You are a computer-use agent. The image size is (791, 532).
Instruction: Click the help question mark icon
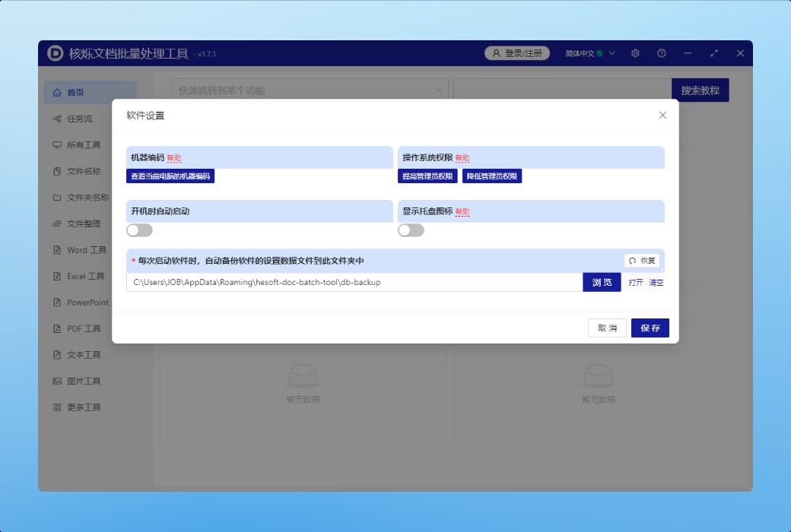pos(662,53)
